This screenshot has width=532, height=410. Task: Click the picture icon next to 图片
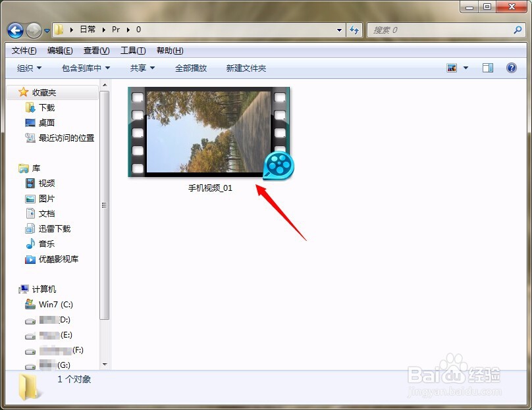[x=30, y=199]
